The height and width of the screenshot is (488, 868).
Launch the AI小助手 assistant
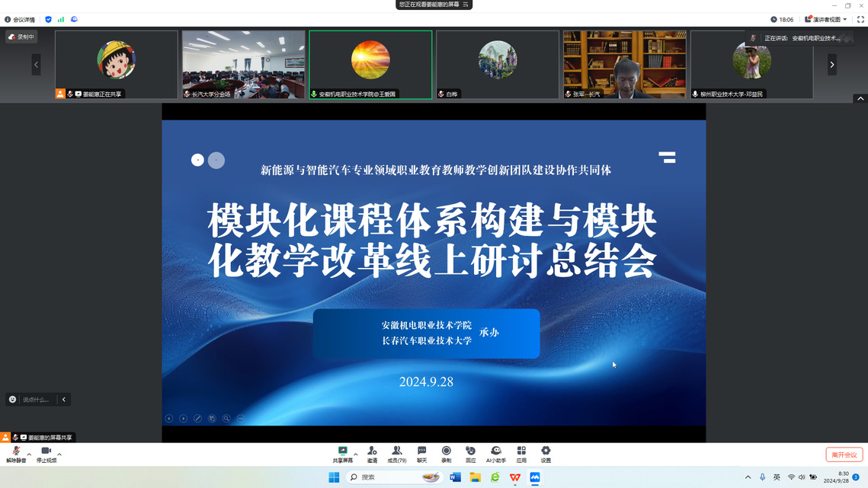click(496, 454)
